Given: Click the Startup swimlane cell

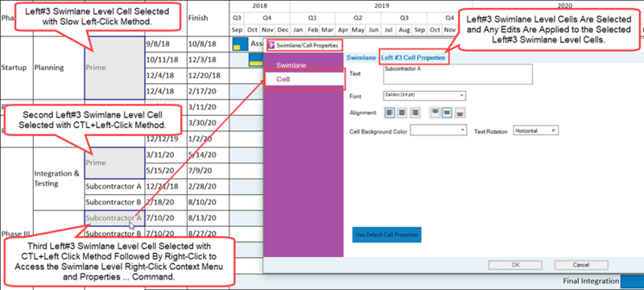Looking at the screenshot, I should [16, 68].
